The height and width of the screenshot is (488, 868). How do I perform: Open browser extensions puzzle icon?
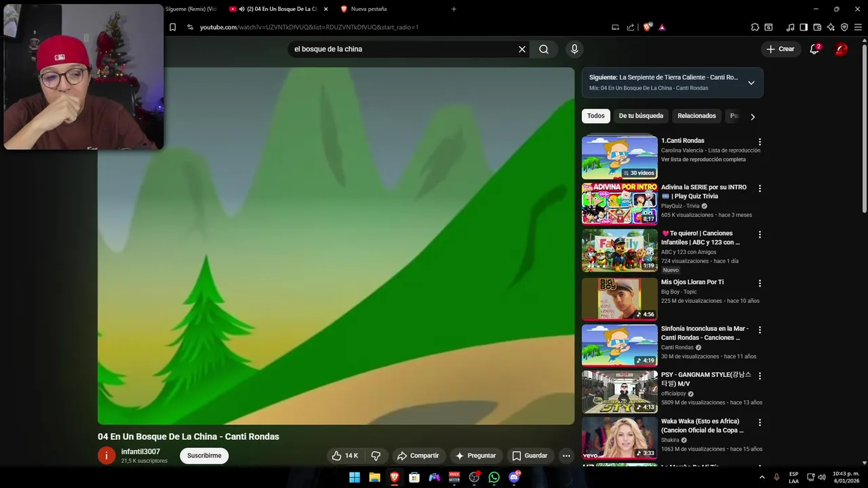tap(755, 27)
